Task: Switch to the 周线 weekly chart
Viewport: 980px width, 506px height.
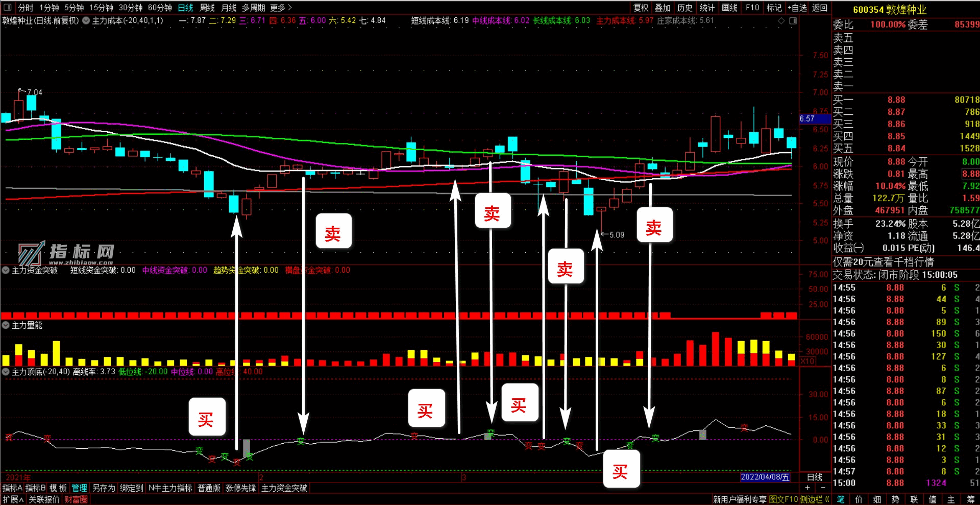Action: [x=207, y=8]
